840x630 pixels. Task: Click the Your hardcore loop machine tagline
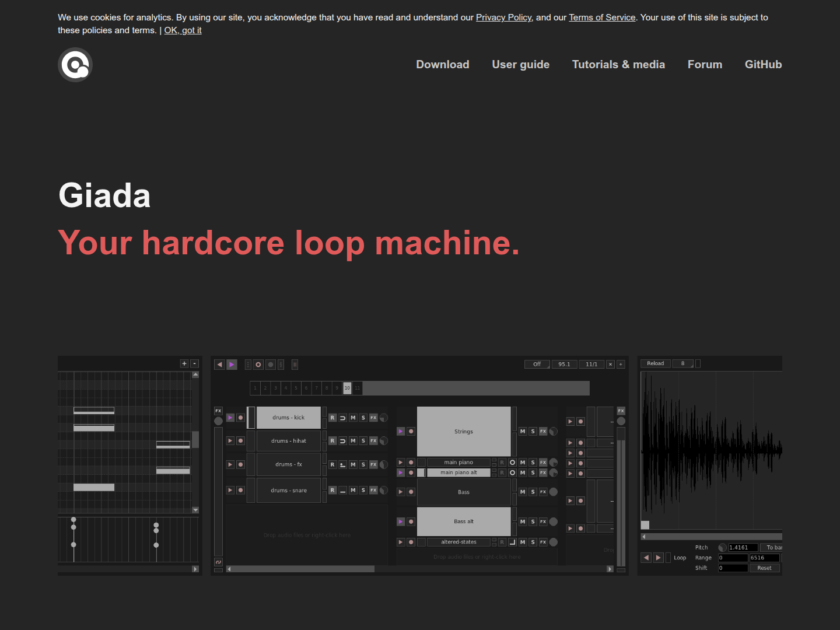tap(289, 243)
